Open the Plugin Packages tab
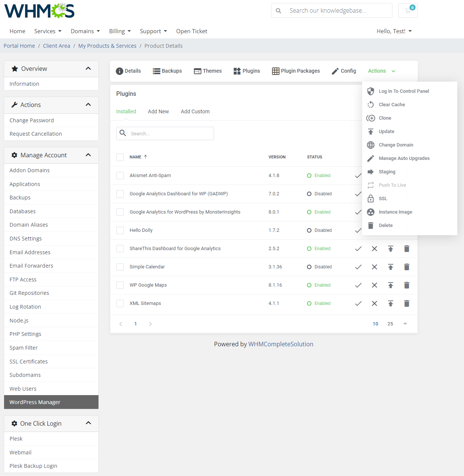Viewport: 464px width, 476px height. click(296, 71)
